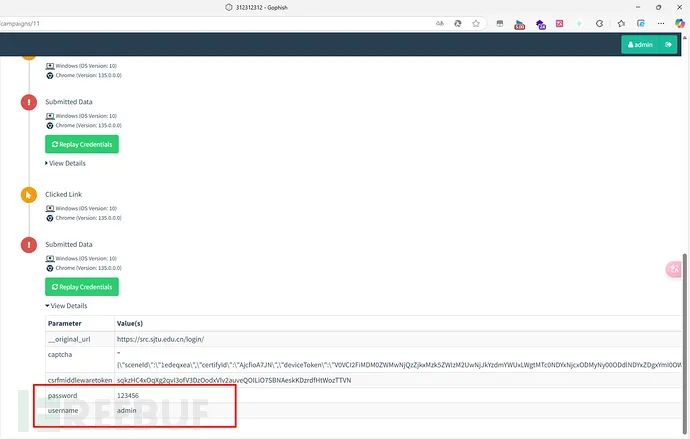Open the Copilot sidebar icon
Image resolution: width=690 pixels, height=439 pixels.
coord(680,23)
